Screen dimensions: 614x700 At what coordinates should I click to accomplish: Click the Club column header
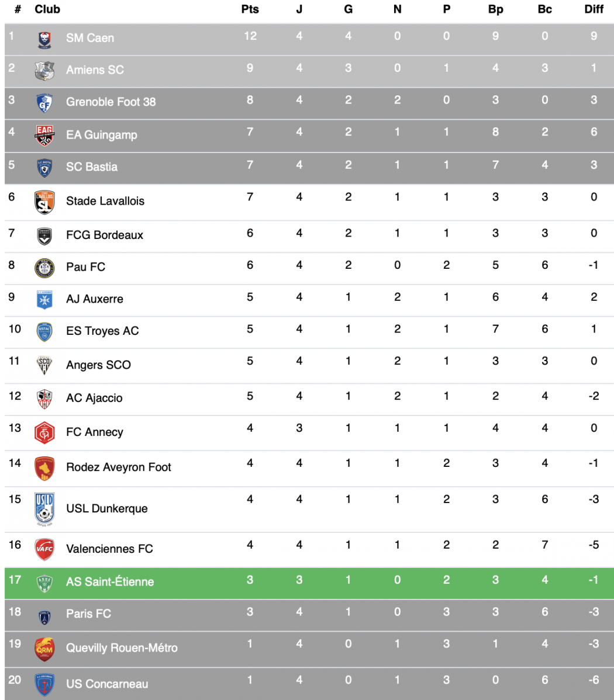47,9
